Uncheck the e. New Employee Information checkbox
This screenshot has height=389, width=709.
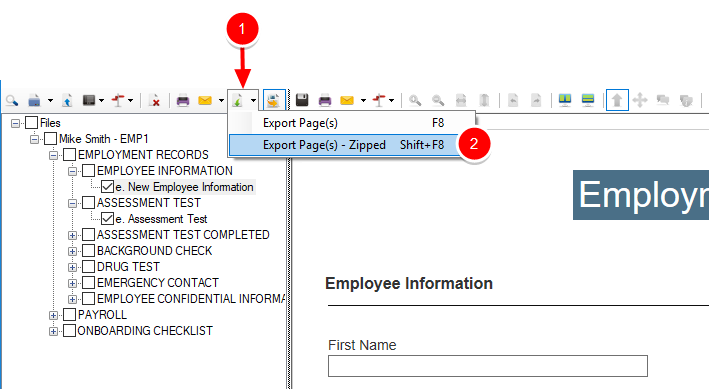[108, 187]
